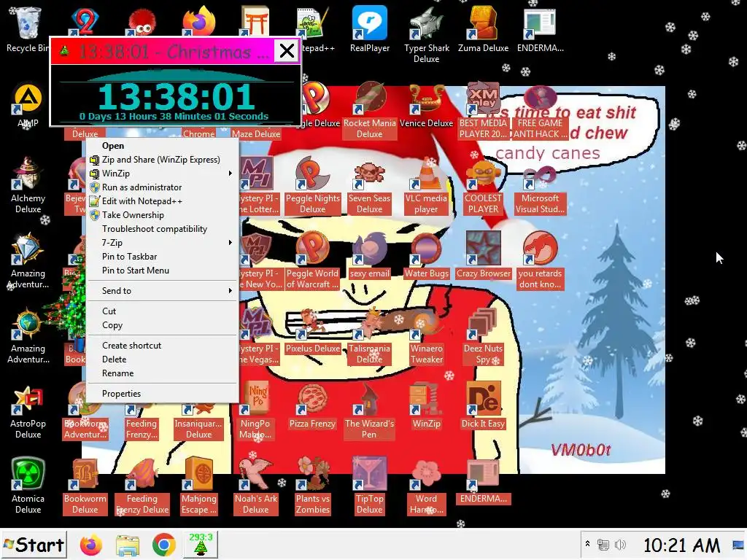Click the show desktop button
The height and width of the screenshot is (560, 747).
(x=739, y=544)
